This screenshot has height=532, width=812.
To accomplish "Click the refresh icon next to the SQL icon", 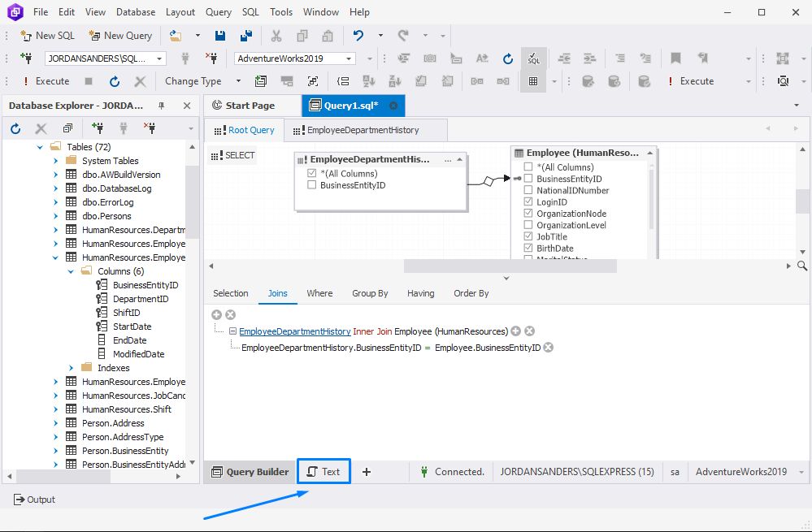I will tap(508, 58).
